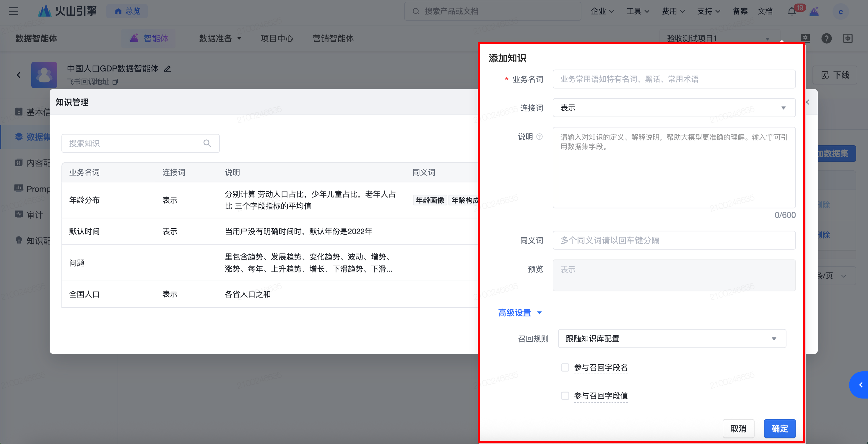This screenshot has width=868, height=444.
Task: Click the 取消 button
Action: click(x=738, y=429)
